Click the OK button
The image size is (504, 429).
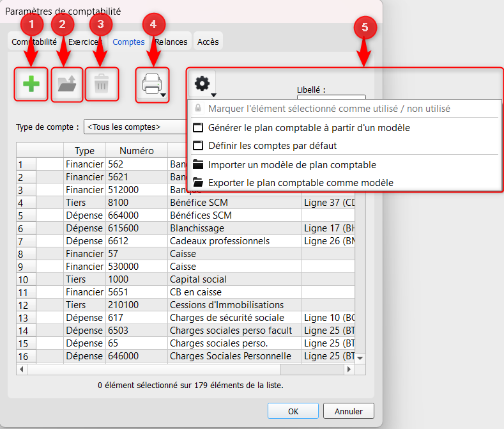click(x=293, y=411)
